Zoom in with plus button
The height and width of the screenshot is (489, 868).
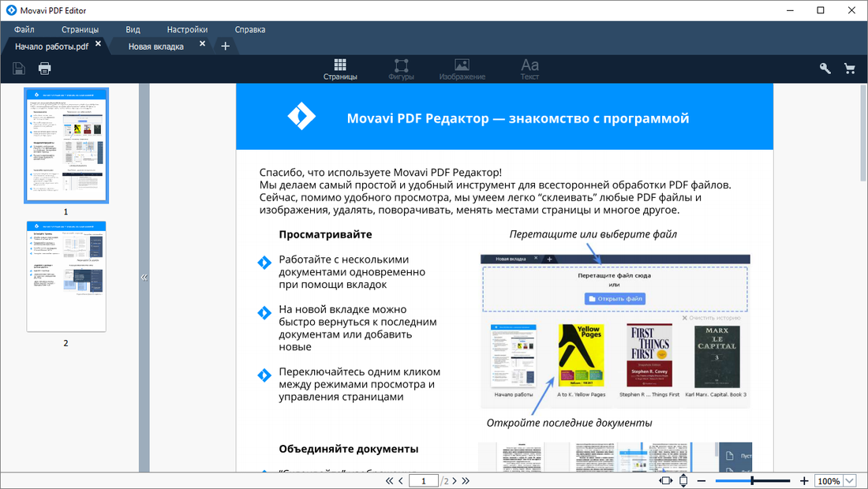pyautogui.click(x=804, y=480)
